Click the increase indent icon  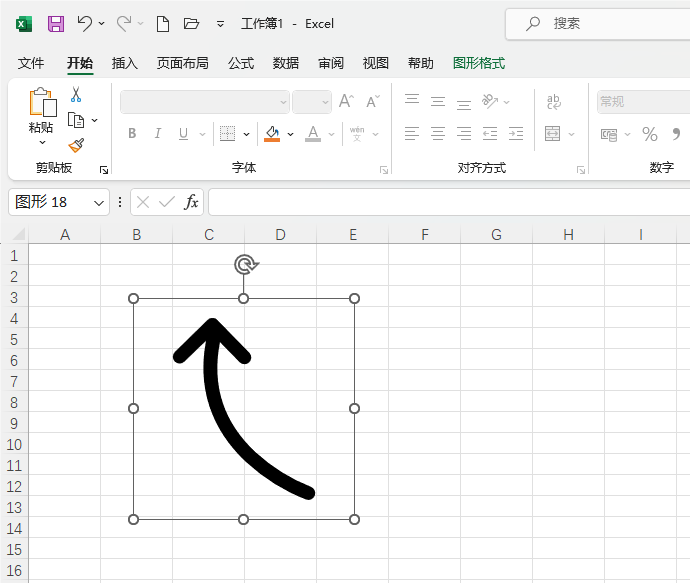(x=516, y=133)
